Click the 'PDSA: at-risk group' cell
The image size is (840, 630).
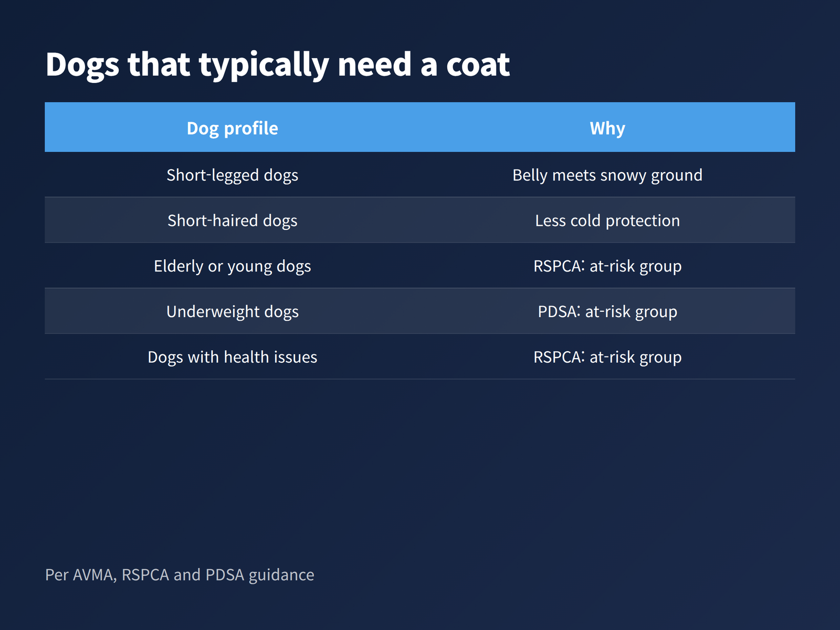pyautogui.click(x=607, y=311)
